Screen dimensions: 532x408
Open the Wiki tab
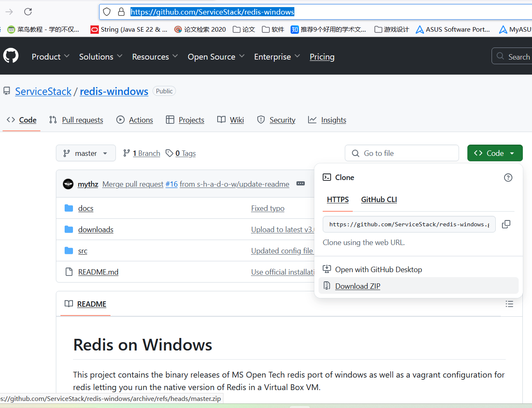click(231, 120)
